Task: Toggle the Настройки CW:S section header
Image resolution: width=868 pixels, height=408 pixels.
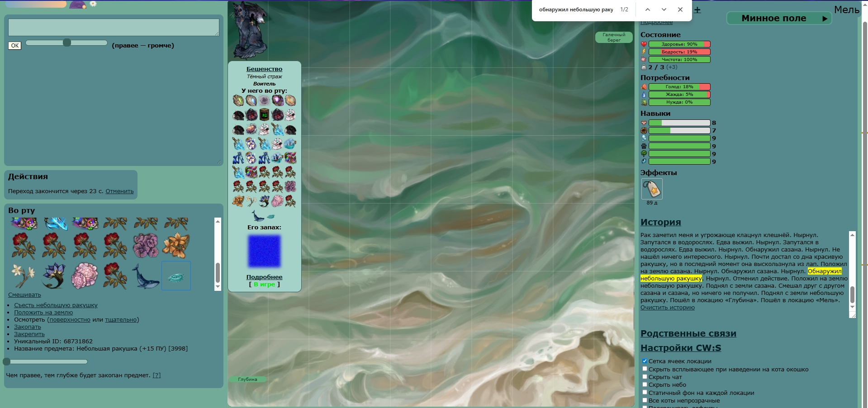Action: 681,348
